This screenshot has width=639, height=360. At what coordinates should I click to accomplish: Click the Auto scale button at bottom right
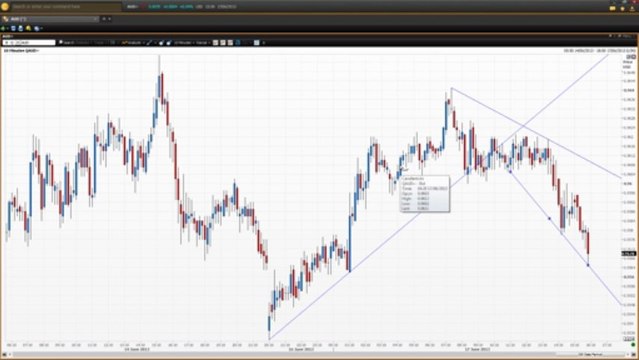(629, 339)
